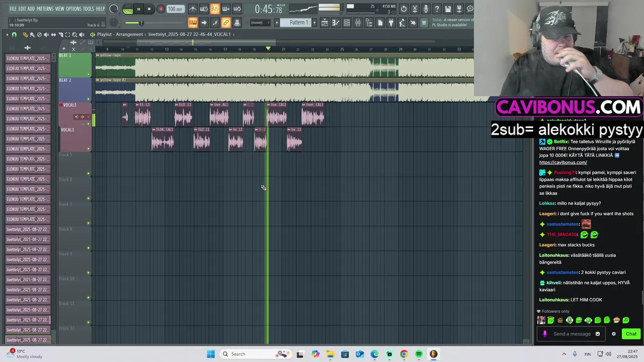The width and height of the screenshot is (644, 362).
Task: Expand livettelyt VOCAL1 clip breadcrumb
Action: pyautogui.click(x=190, y=34)
